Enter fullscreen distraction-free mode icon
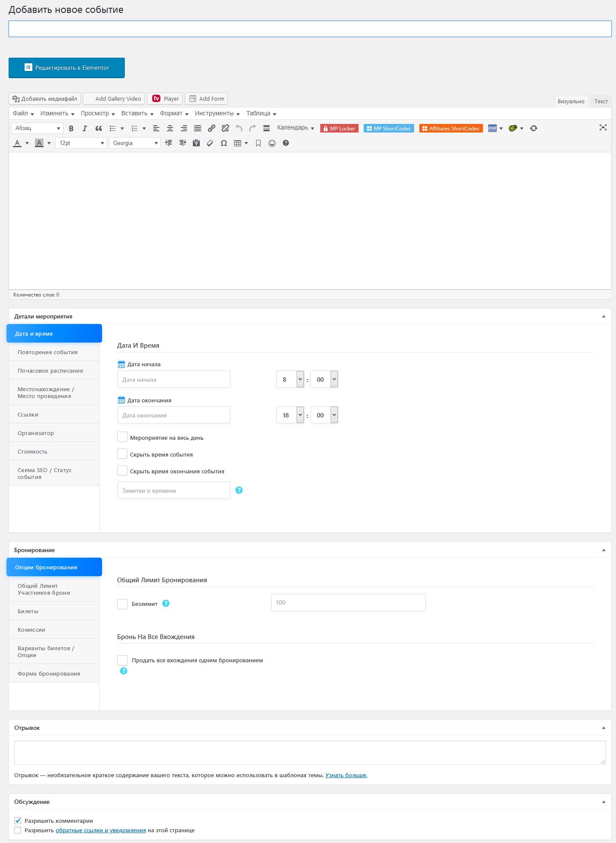 tap(603, 127)
